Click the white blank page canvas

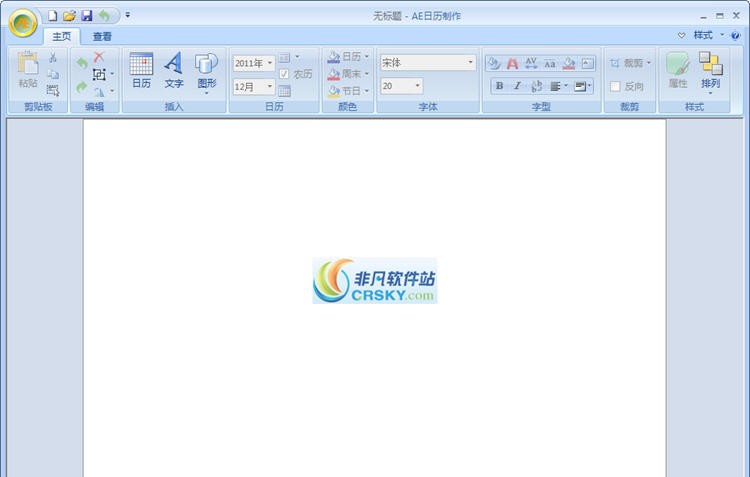tap(375, 298)
